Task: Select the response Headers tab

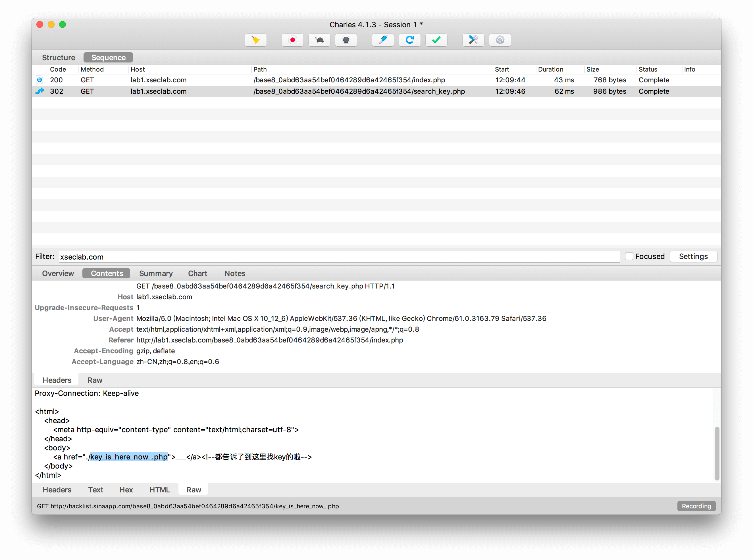Action: coord(57,490)
